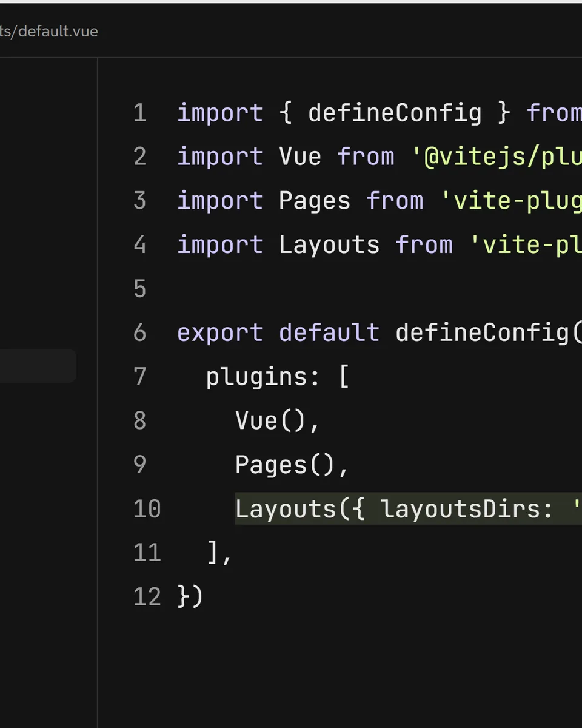
Task: Place cursor on closing '],' in line 11
Action: point(219,553)
